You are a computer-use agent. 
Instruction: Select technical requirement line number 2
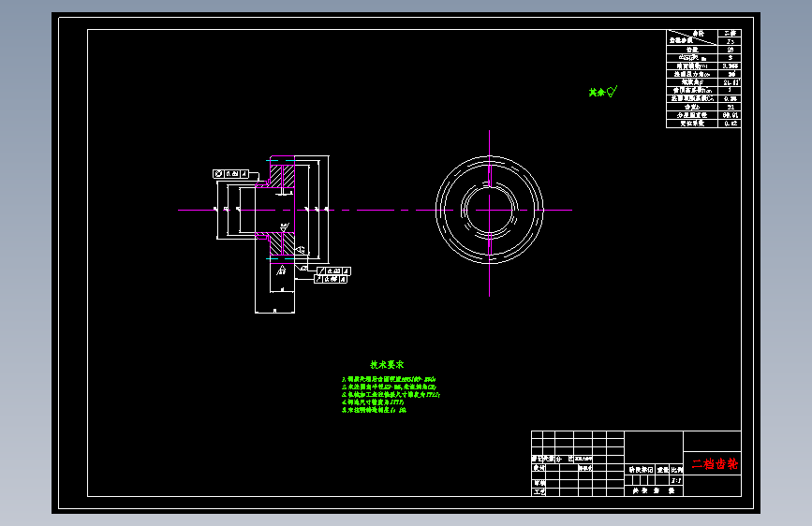[x=389, y=387]
